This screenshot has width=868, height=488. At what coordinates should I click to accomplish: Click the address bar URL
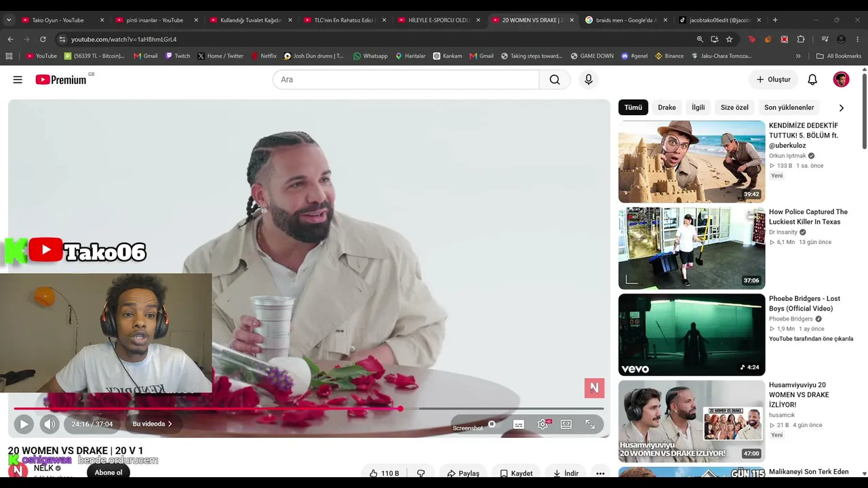(123, 39)
